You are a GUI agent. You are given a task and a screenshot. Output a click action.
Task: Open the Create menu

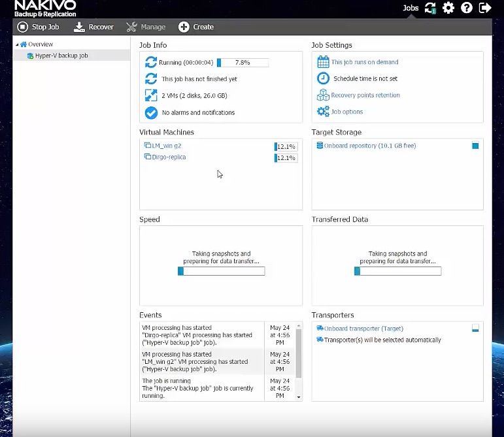coord(196,27)
